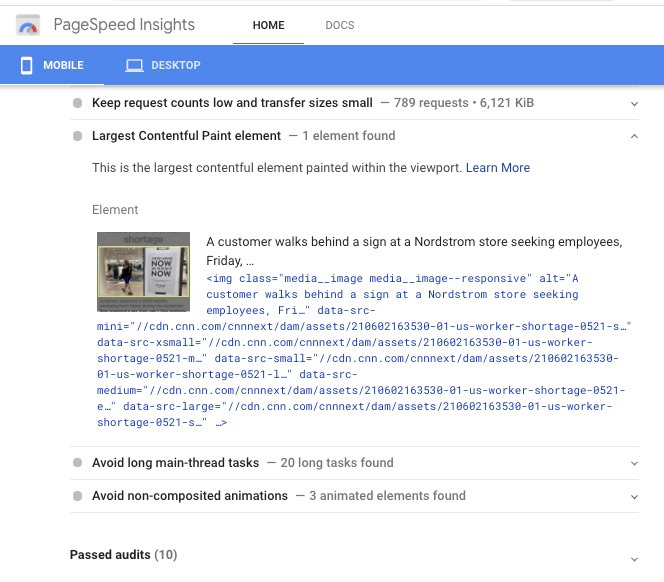This screenshot has height=582, width=664.
Task: Click grey status dot beside Avoid long main-thread tasks
Action: 77,463
